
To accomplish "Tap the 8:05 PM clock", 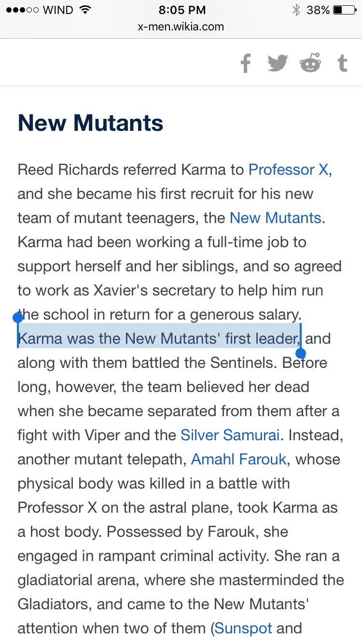I will (181, 10).
